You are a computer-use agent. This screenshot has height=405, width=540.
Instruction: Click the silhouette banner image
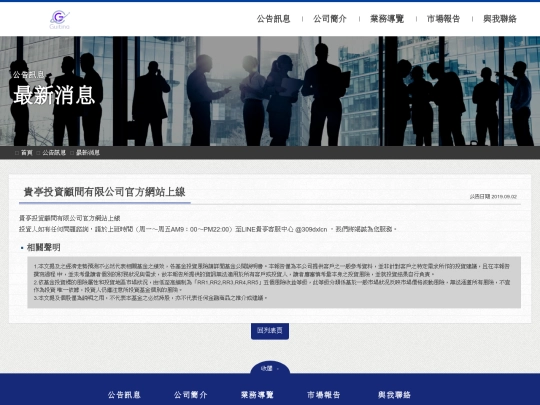pos(270,91)
